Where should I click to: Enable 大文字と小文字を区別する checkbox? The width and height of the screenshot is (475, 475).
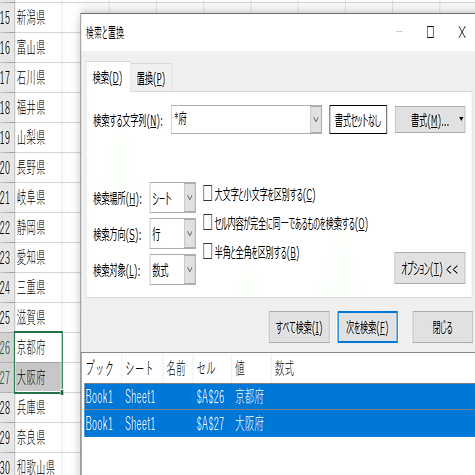207,194
